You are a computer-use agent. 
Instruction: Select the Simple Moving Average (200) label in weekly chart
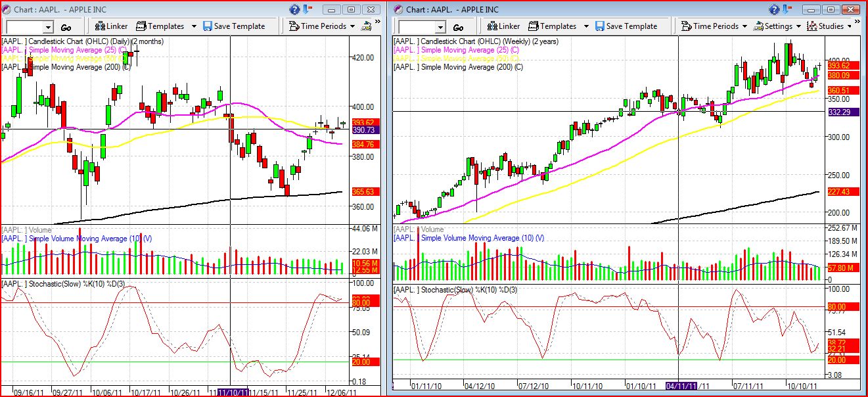pos(459,67)
